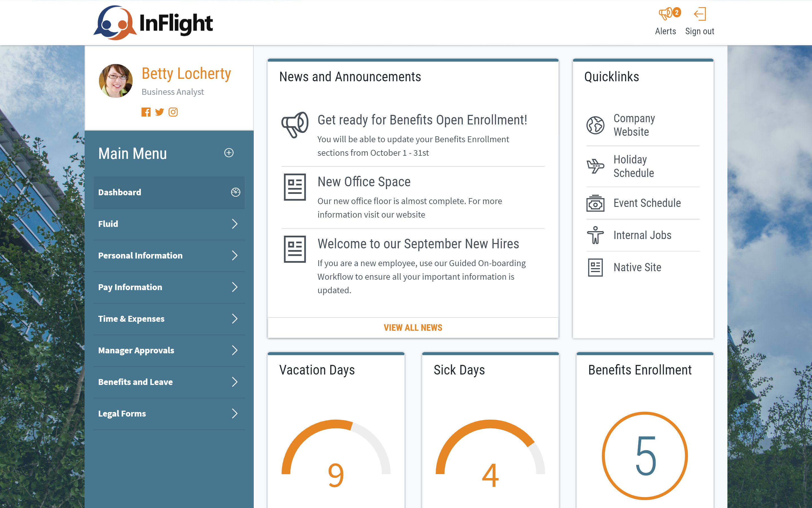Click the camera icon for Event Schedule
Image resolution: width=812 pixels, height=508 pixels.
[595, 203]
